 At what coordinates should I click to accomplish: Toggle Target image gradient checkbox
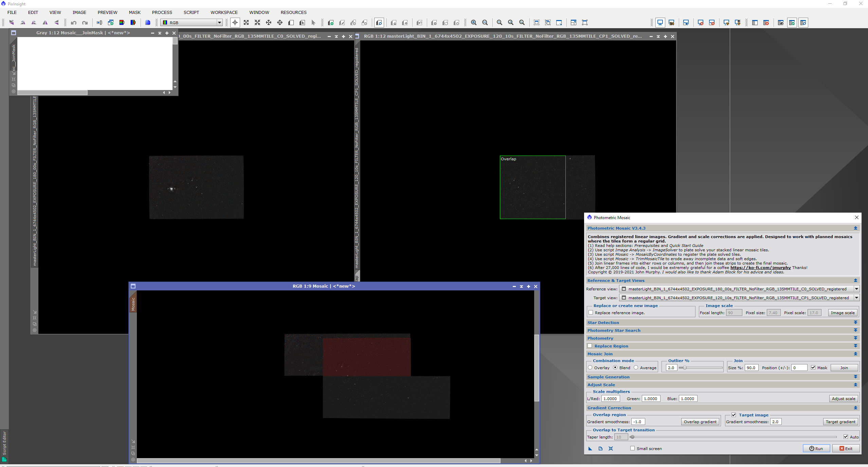pos(734,415)
